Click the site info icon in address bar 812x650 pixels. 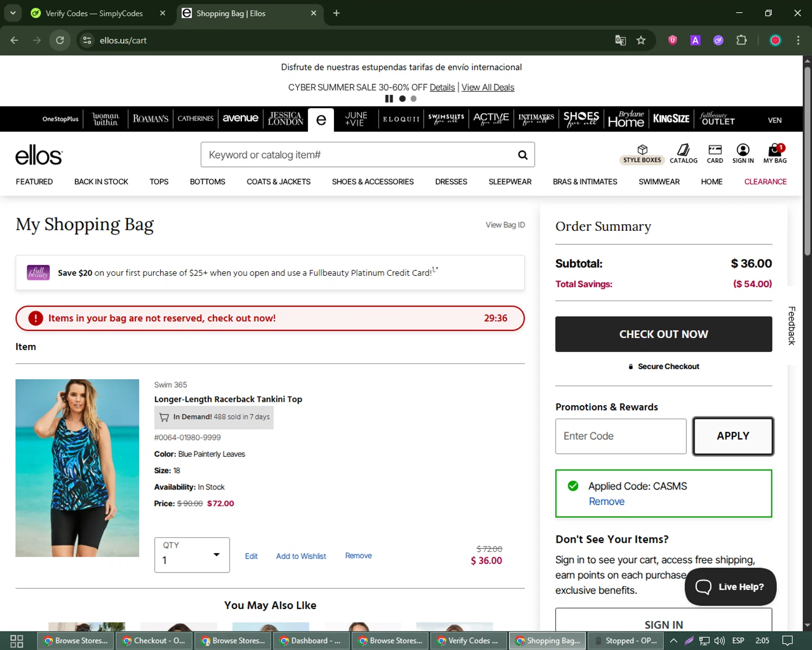[87, 40]
